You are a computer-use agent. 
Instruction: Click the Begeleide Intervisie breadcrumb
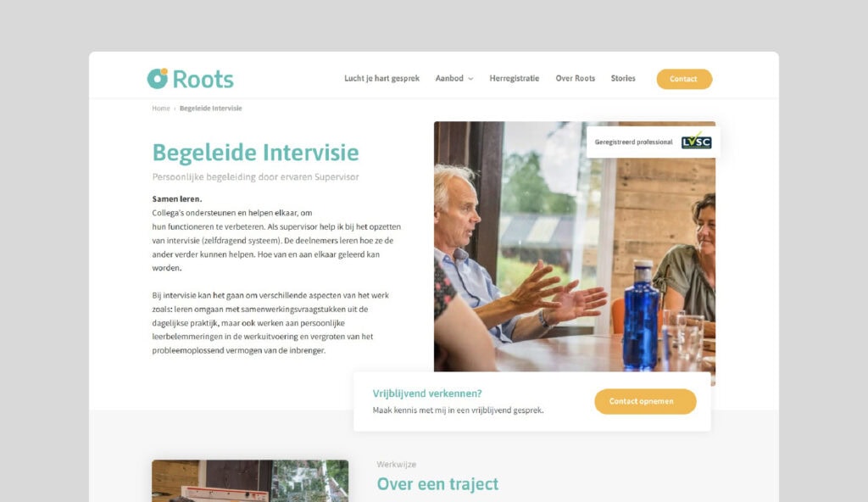[210, 108]
